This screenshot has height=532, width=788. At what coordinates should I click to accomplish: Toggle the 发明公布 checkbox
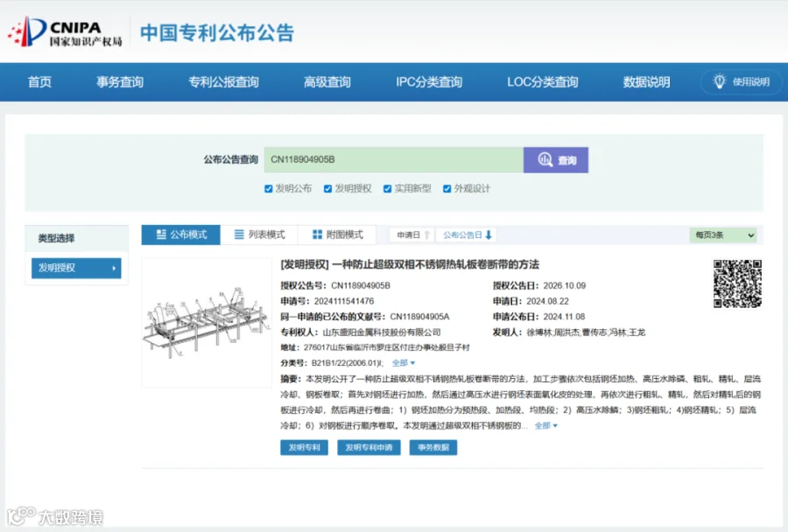click(269, 189)
